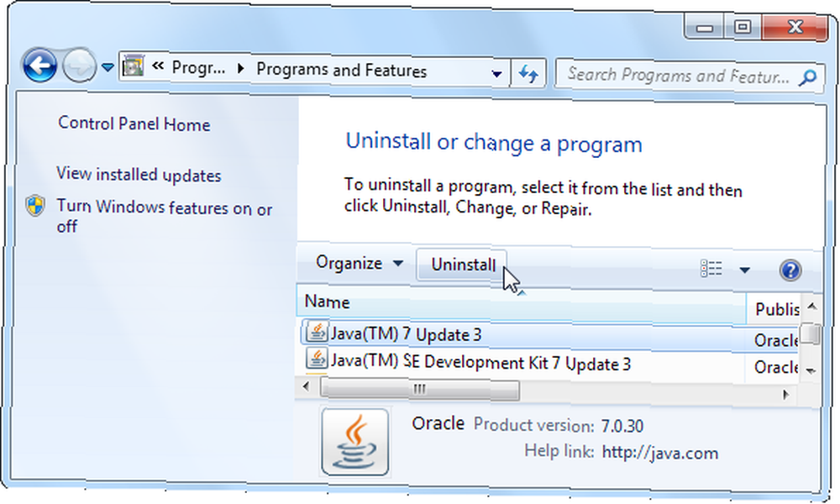Close the Programs and Features window
Image resolution: width=840 pixels, height=504 pixels.
pyautogui.click(x=795, y=27)
